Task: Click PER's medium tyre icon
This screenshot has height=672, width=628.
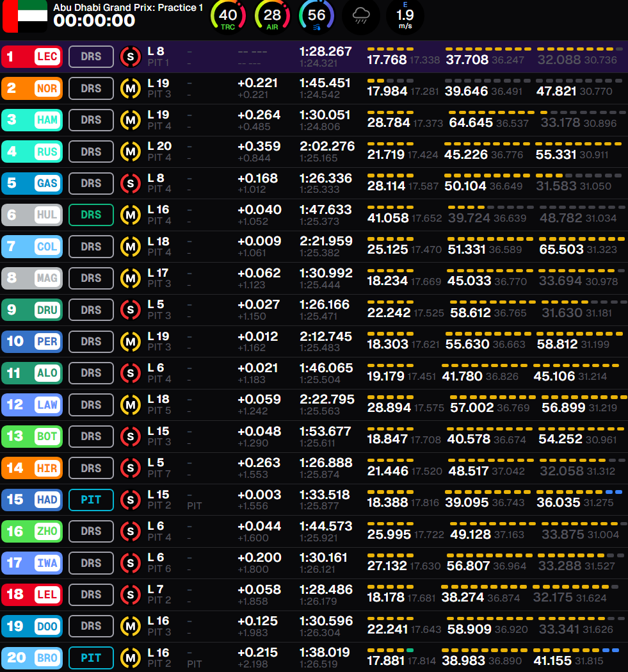Action: coord(131,341)
